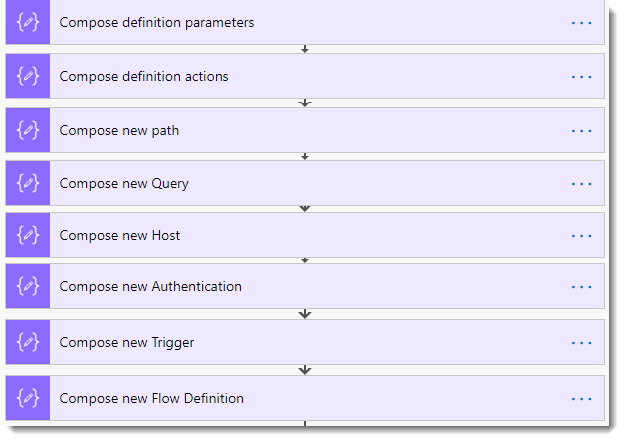Select the Compose new Host action icon
Viewport: 624px width, 441px height.
point(27,235)
